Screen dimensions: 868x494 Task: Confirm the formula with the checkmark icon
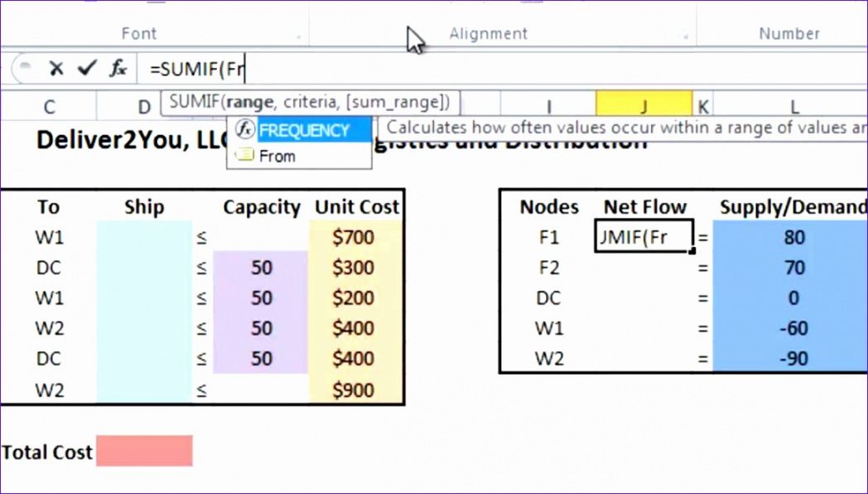(x=87, y=68)
